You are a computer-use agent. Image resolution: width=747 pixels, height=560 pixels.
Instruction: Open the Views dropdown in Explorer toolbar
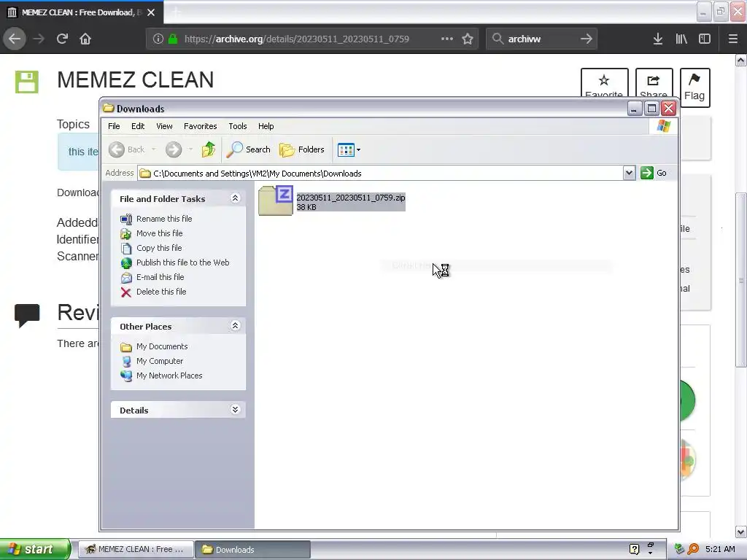click(x=349, y=149)
